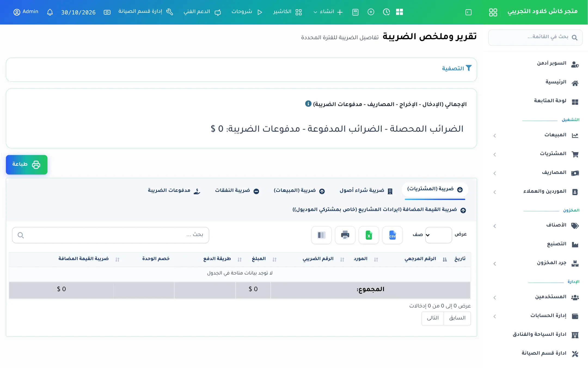Open the التصفية filter section

pos(457,68)
